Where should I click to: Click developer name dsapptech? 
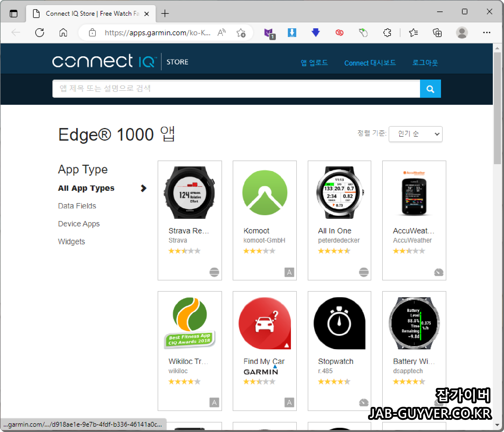[x=408, y=371]
